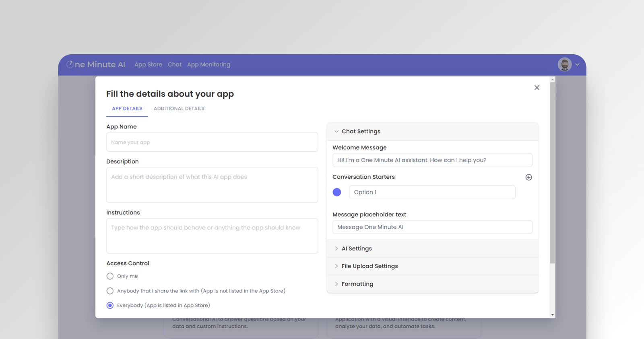The width and height of the screenshot is (644, 339).
Task: Collapse the Chat Settings section
Action: click(x=432, y=132)
